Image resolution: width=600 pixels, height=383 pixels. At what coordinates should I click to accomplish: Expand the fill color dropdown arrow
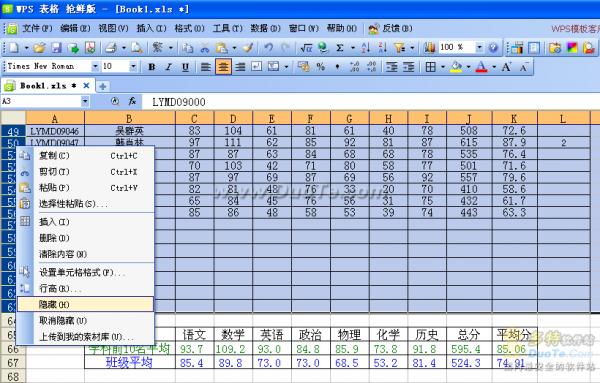point(468,67)
